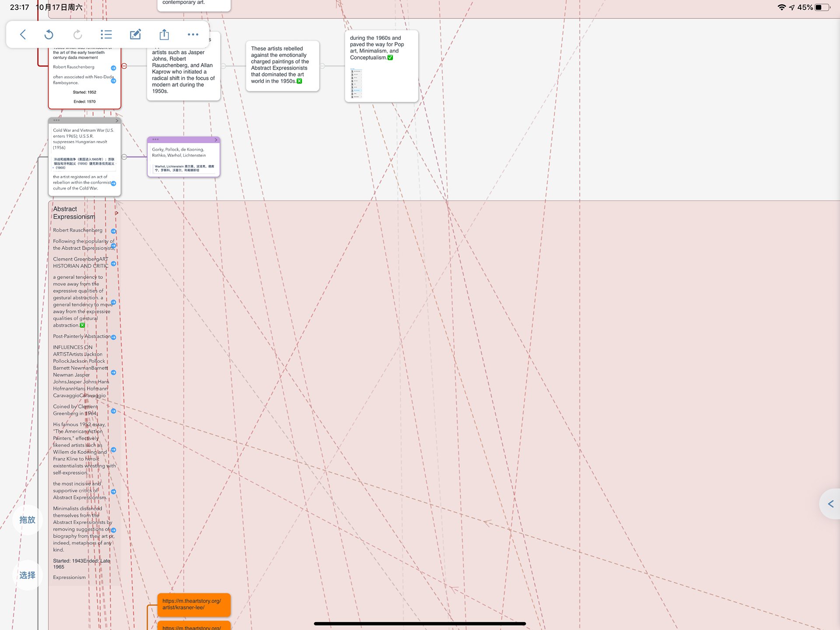The height and width of the screenshot is (630, 840).
Task: Tap the 拖放 drag mode button
Action: tap(27, 520)
